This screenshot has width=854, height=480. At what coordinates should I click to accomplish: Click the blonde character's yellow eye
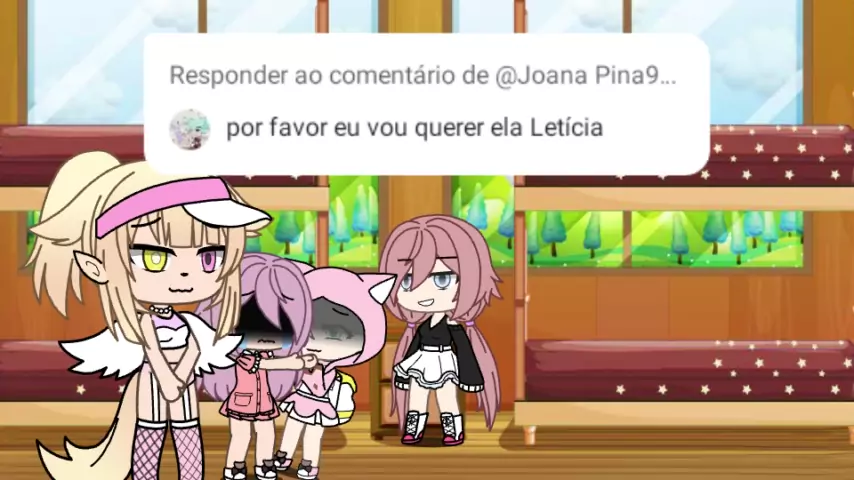(155, 259)
